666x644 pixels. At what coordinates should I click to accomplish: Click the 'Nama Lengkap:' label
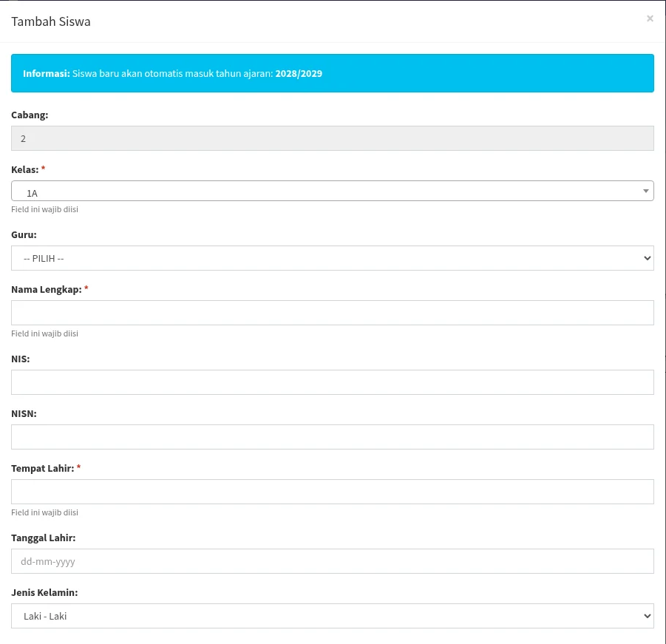pyautogui.click(x=47, y=289)
